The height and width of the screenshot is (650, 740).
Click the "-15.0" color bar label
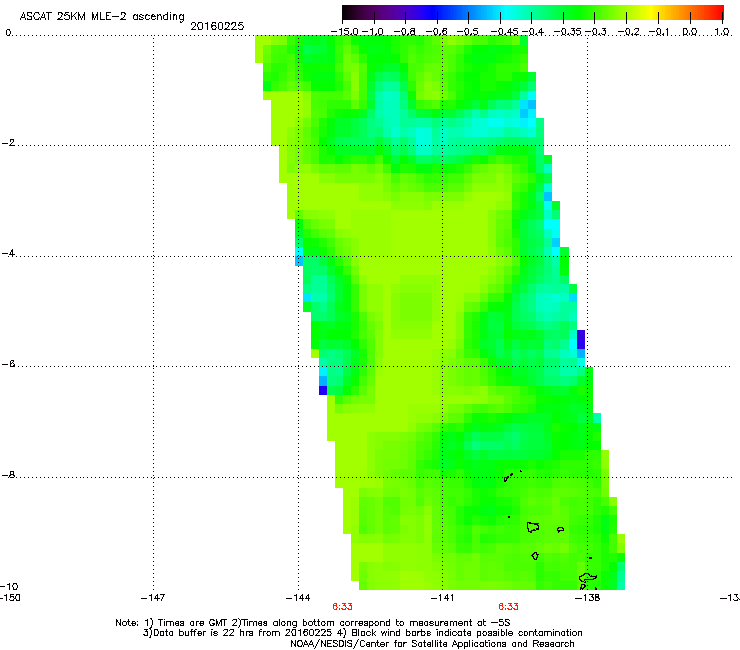tap(345, 32)
